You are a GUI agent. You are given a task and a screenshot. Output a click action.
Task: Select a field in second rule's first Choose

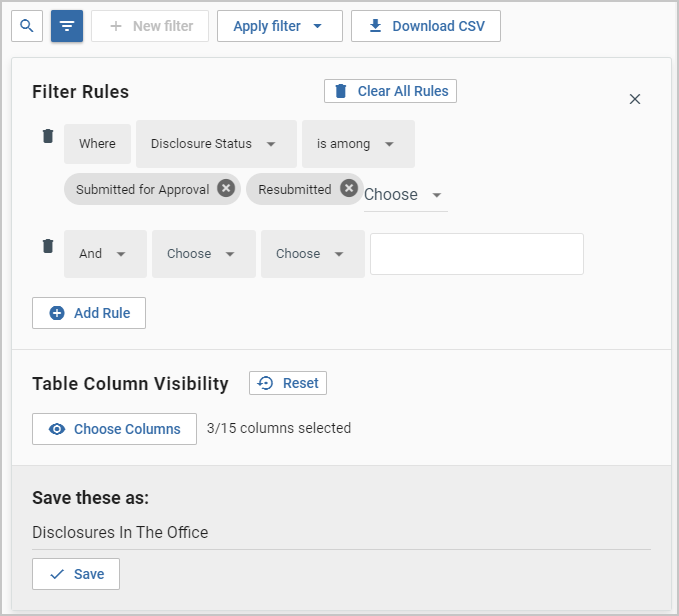pos(203,254)
